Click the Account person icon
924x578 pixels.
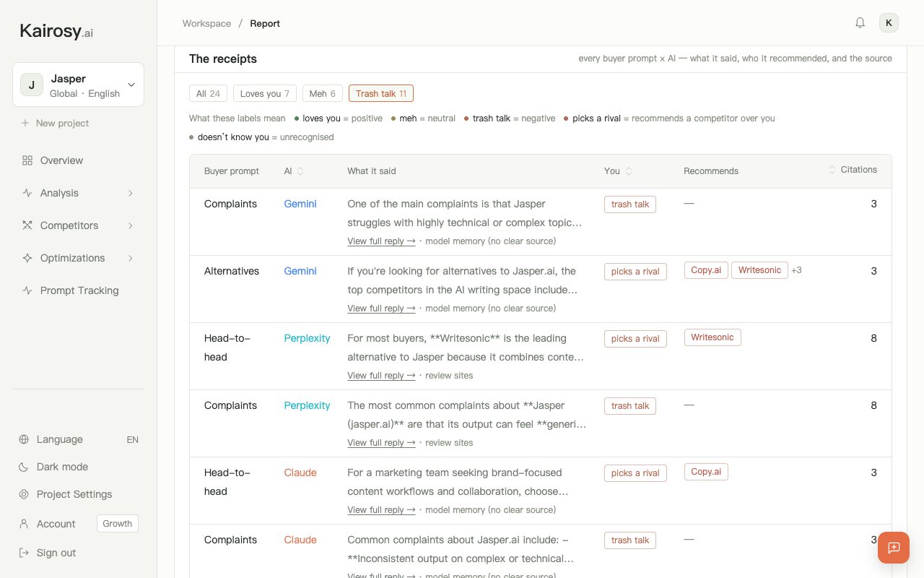[24, 524]
